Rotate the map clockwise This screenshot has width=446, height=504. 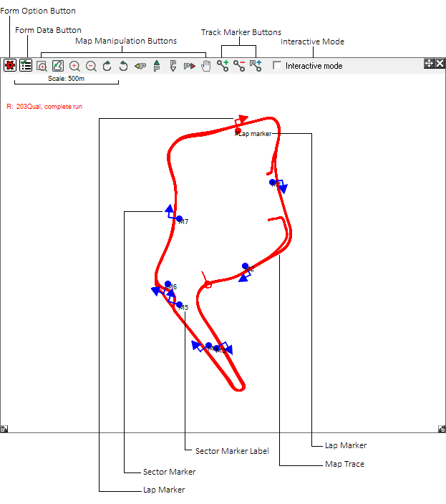pos(107,66)
